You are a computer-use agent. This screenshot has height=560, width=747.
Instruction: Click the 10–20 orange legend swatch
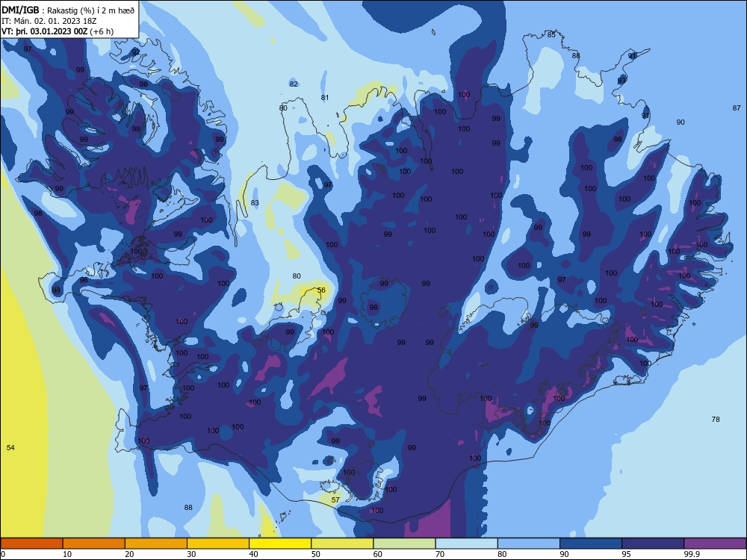(94, 544)
